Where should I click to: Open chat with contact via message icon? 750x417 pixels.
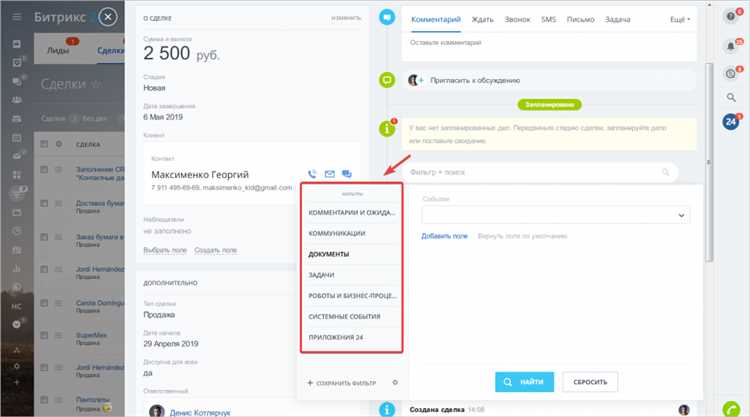point(347,174)
